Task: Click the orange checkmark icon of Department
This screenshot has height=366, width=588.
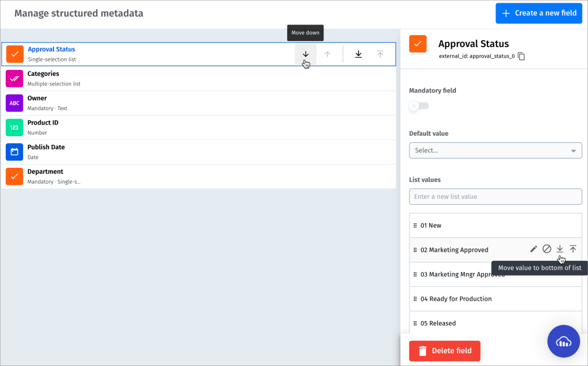Action: [14, 176]
